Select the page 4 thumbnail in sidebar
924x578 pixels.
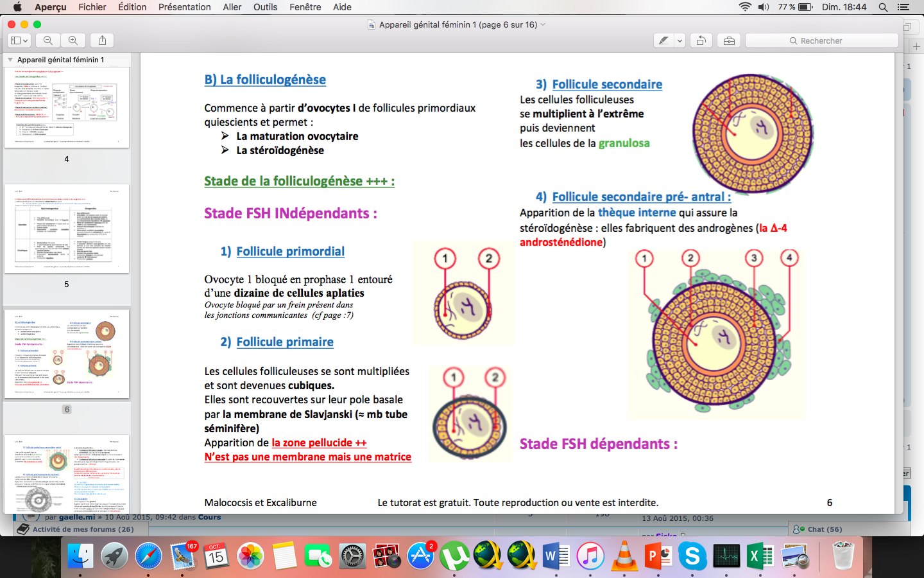point(67,107)
